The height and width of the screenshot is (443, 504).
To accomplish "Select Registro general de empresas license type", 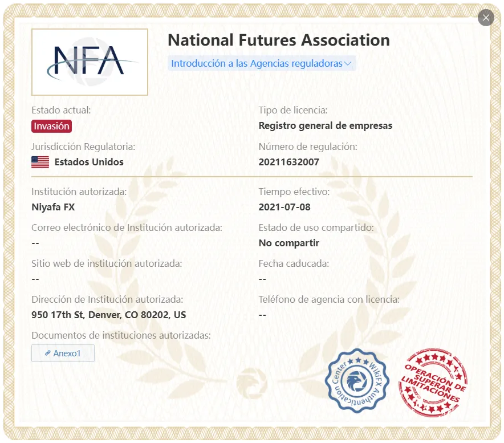I will pos(326,125).
